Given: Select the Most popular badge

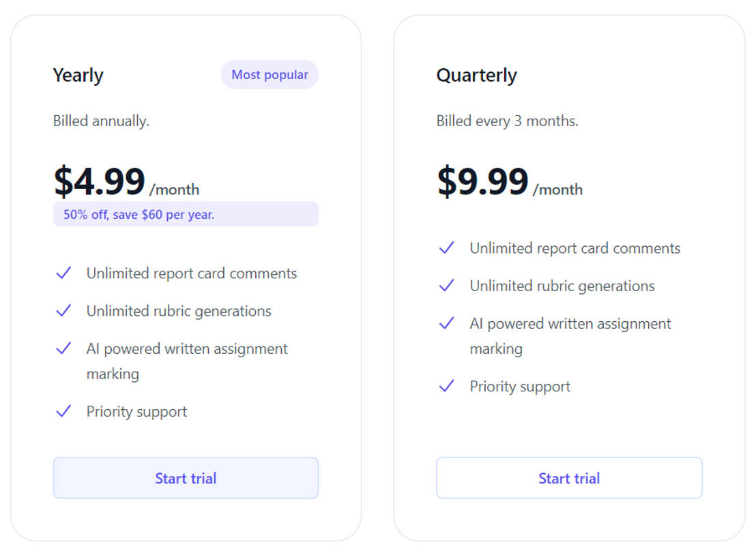Looking at the screenshot, I should pos(270,74).
